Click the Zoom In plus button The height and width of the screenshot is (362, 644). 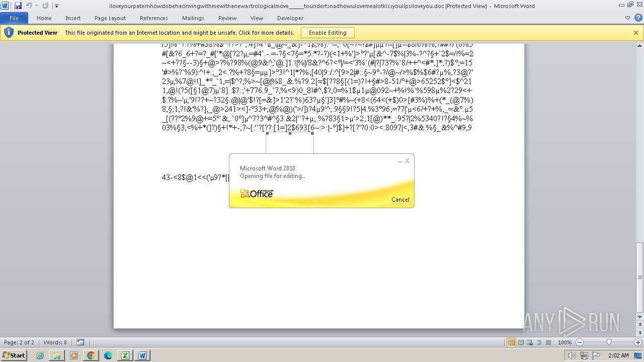click(637, 342)
